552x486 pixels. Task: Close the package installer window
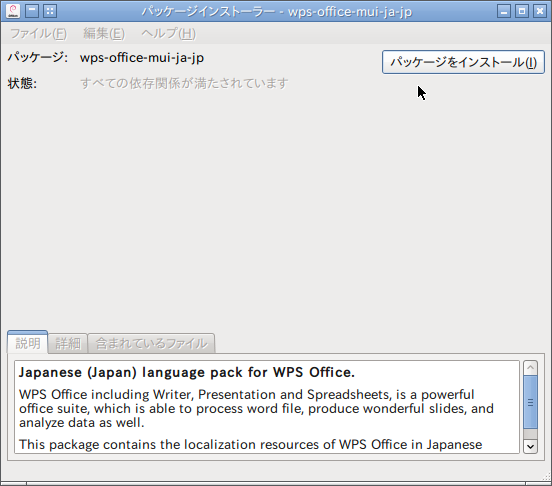pos(540,11)
